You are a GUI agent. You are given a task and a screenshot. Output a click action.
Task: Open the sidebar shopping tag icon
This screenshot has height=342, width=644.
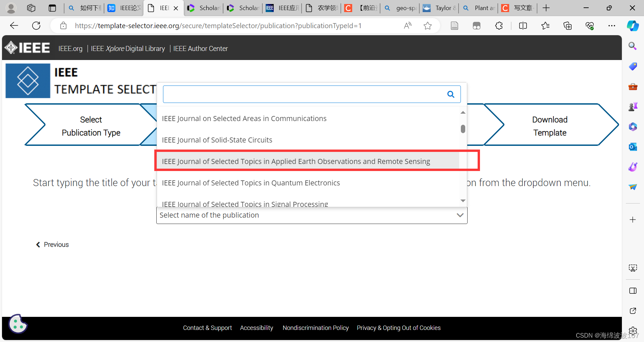(633, 66)
